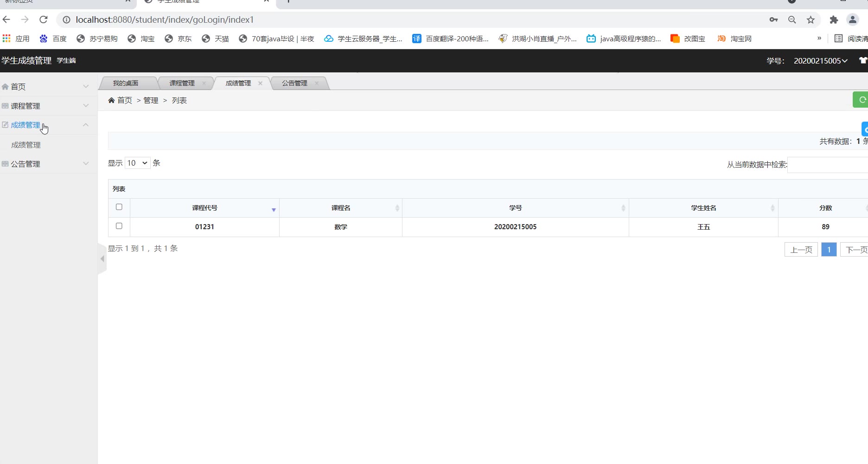Click the browser back arrow
Image resolution: width=868 pixels, height=464 pixels.
(x=6, y=19)
